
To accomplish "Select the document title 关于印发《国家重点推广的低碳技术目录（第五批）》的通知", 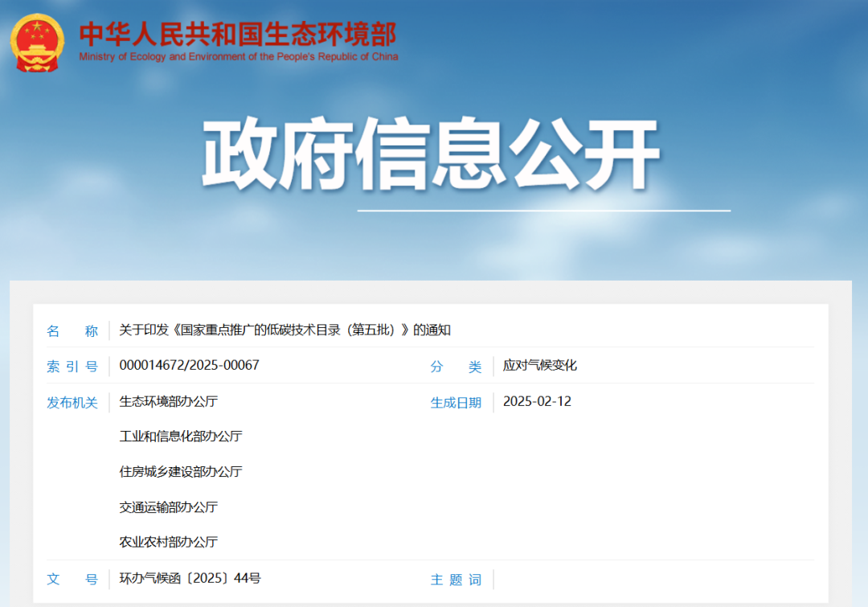I will pos(285,330).
